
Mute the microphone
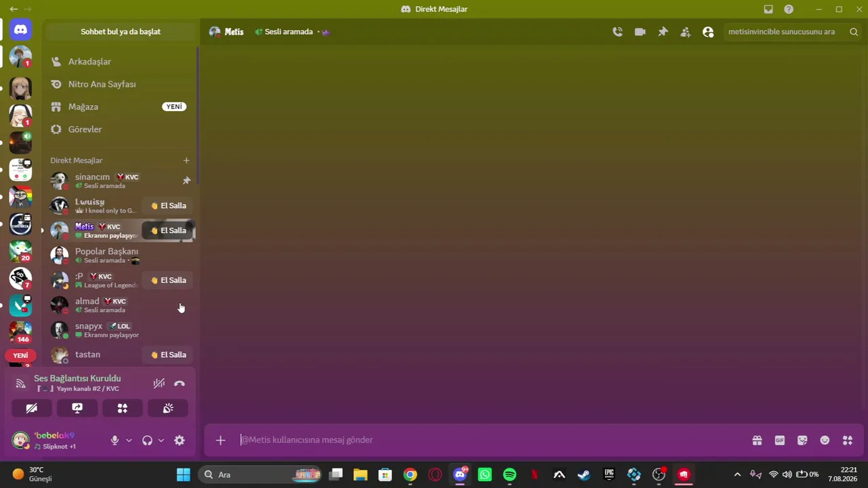point(115,441)
